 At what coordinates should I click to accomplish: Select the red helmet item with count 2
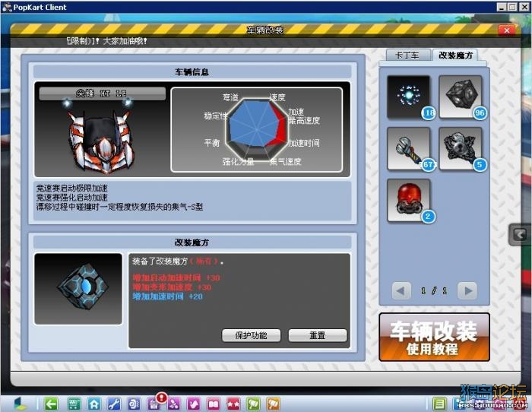click(x=409, y=200)
